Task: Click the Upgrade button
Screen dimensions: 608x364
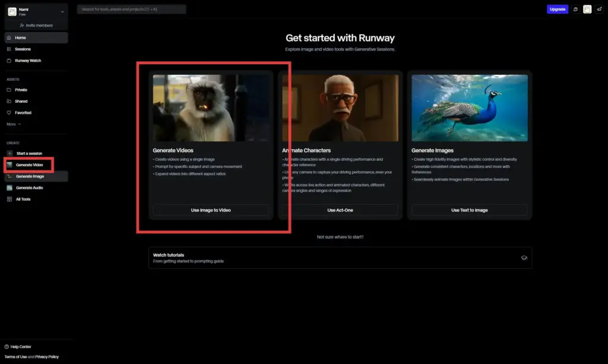Action: click(557, 10)
